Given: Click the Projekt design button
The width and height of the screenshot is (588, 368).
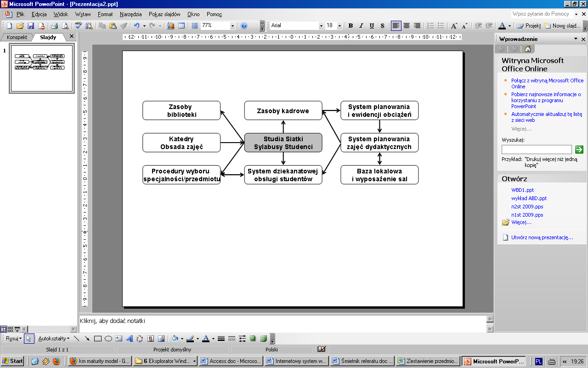Looking at the screenshot, I should point(529,26).
